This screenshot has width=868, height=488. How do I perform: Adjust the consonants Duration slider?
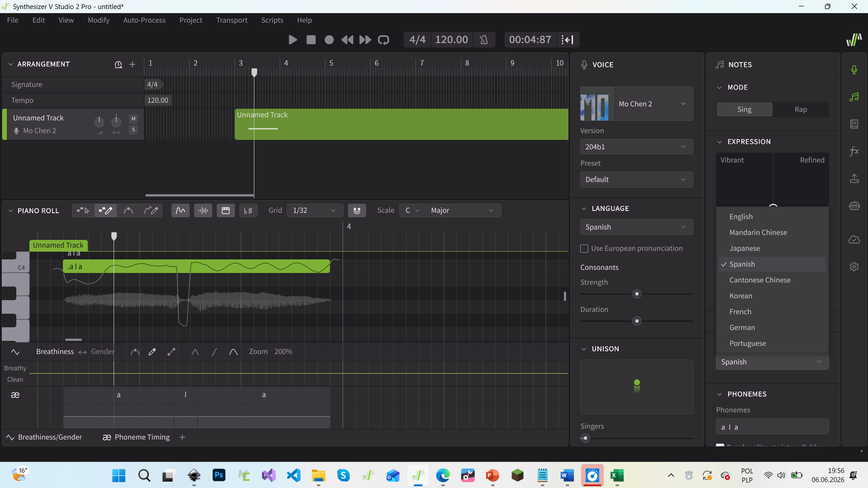click(636, 321)
